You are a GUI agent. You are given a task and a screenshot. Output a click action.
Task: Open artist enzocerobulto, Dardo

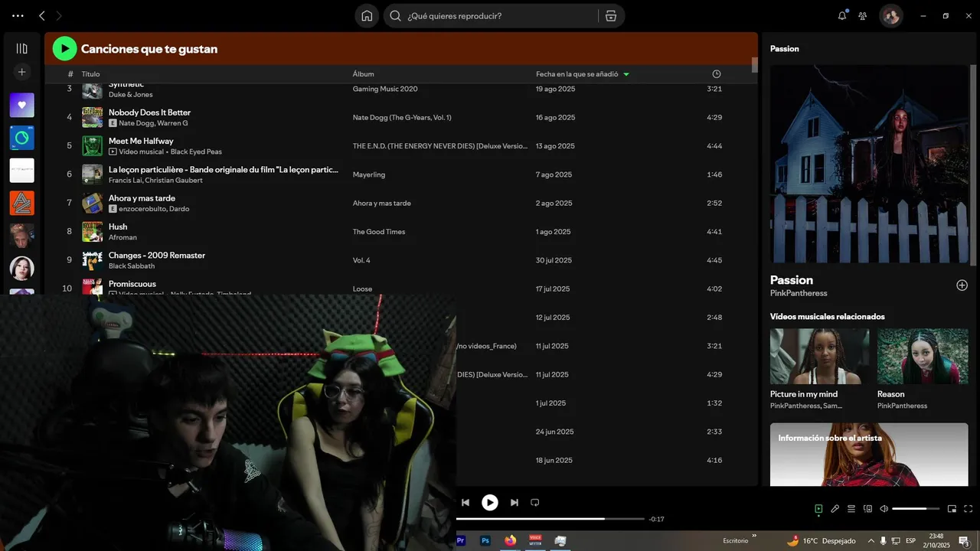click(x=154, y=209)
